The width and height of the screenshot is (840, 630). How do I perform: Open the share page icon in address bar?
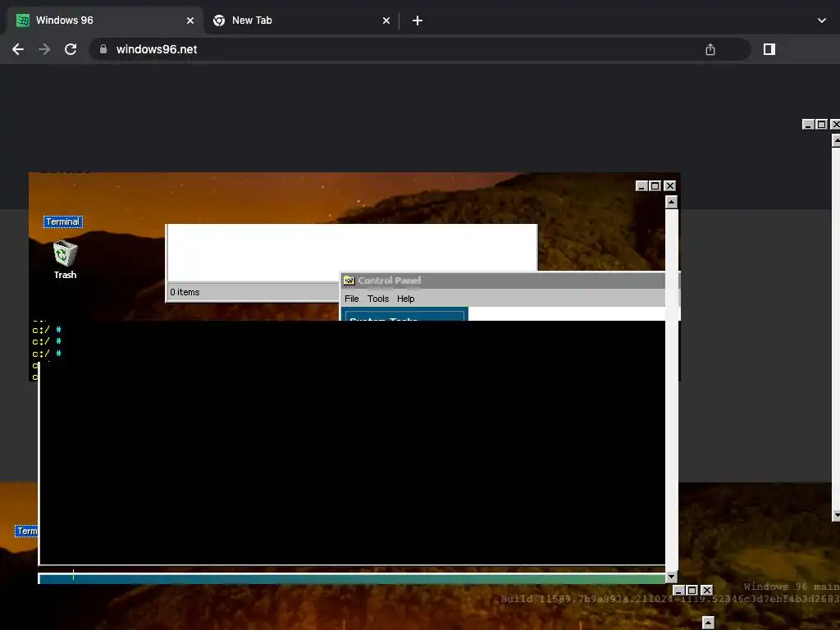(710, 49)
